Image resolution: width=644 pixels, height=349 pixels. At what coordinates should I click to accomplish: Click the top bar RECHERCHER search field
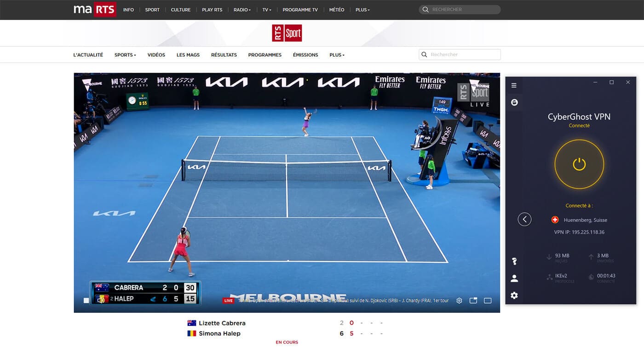(x=460, y=9)
